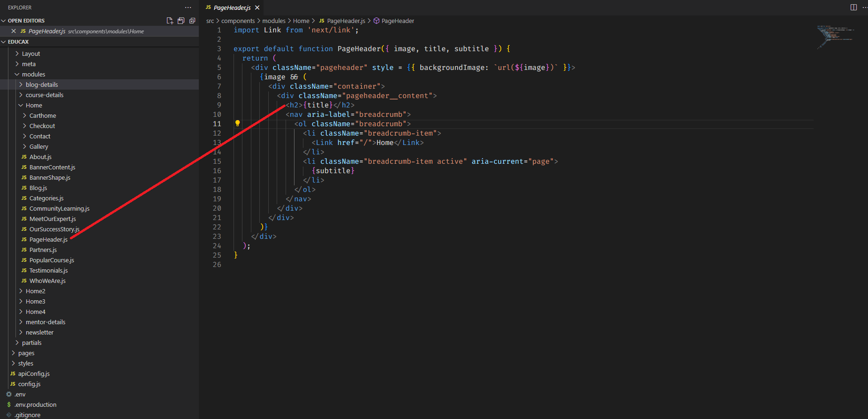
Task: Expand the blog-details folder
Action: (x=42, y=84)
